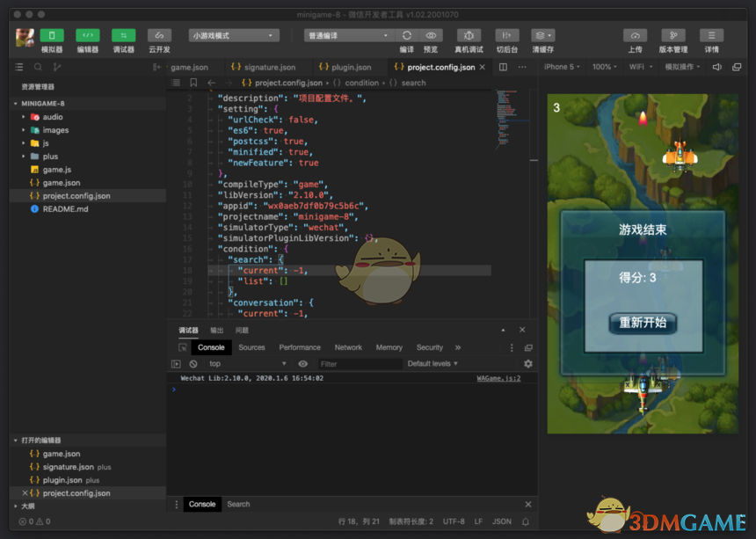Screen dimensions: 756x539
Task: Collapse the sidebar with the arrow icon
Action: pyautogui.click(x=156, y=67)
